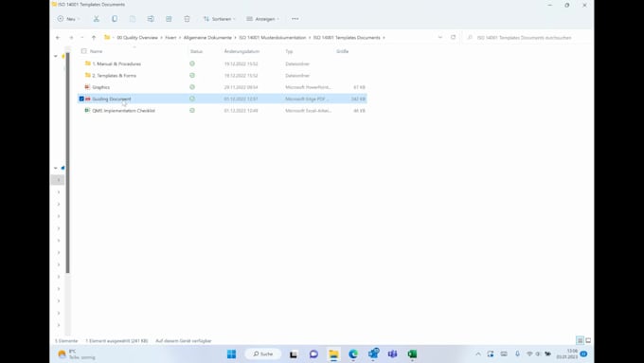Viewport: 644px width, 363px height.
Task: Sort by the Typ column header
Action: coord(289,51)
